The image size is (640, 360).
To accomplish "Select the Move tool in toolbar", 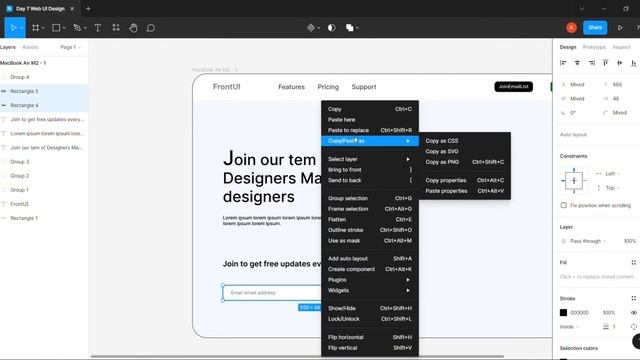I will pyautogui.click(x=13, y=28).
